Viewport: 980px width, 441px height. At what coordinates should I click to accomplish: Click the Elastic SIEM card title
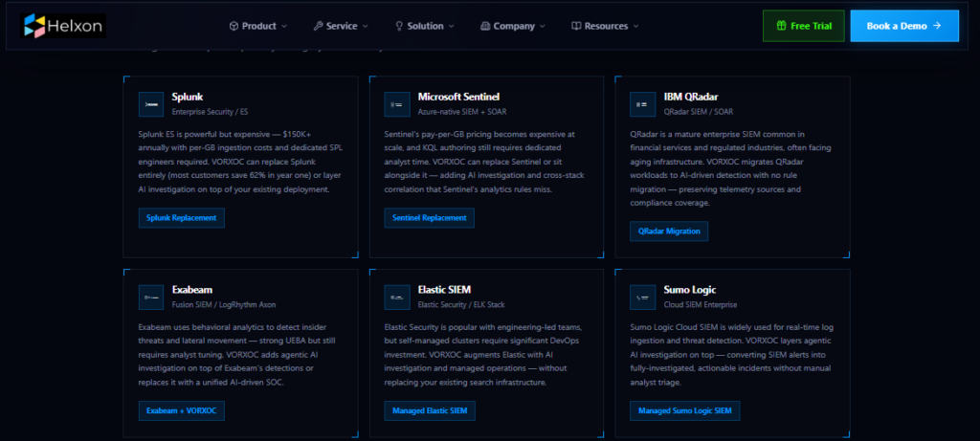pyautogui.click(x=444, y=290)
